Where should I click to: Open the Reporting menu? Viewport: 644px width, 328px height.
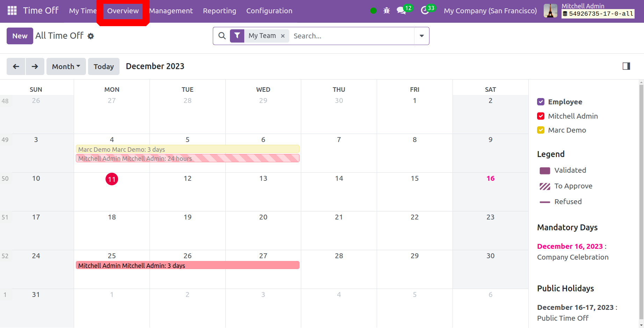point(219,11)
